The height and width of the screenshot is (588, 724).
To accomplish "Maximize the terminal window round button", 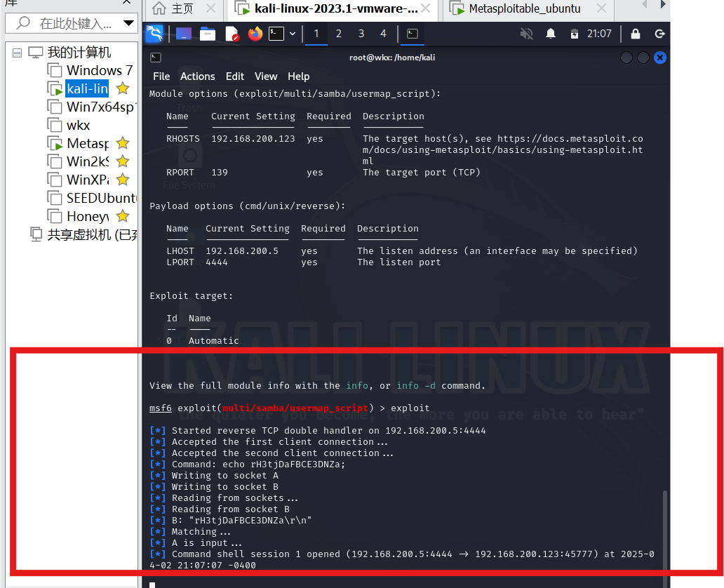I will coord(643,58).
